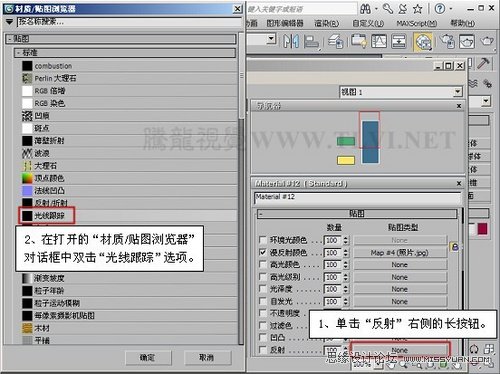500x374 pixels.
Task: Select the blue node in the navigator
Action: click(x=370, y=142)
